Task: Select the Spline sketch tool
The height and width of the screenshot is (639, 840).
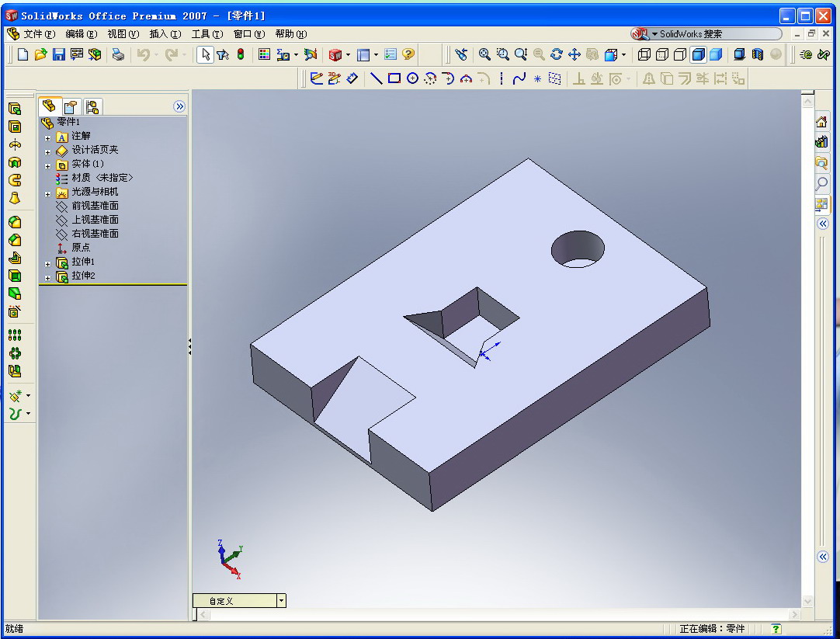Action: tap(519, 78)
